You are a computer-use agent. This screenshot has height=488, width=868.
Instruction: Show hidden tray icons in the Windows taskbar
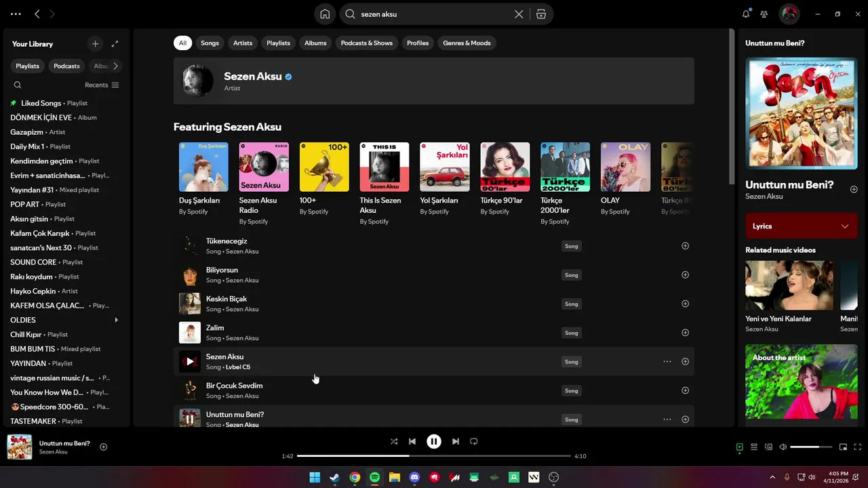click(x=772, y=477)
